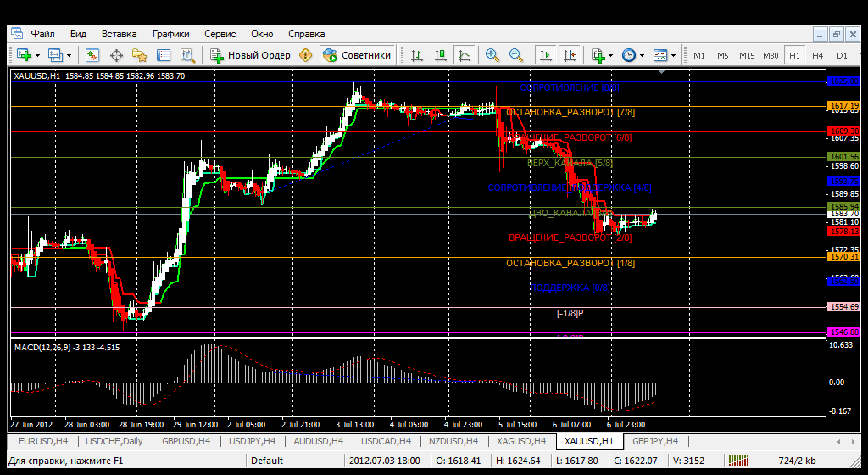Click the СОПРОТИВЛЕНИЕ [8/8] level label
The width and height of the screenshot is (868, 475).
(x=570, y=87)
